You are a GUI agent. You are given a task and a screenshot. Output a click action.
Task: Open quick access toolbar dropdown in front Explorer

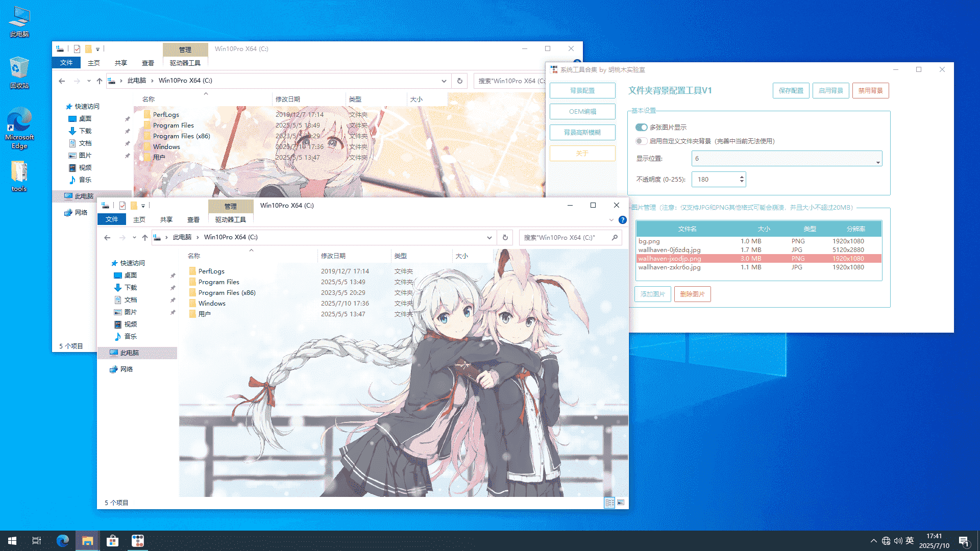143,206
